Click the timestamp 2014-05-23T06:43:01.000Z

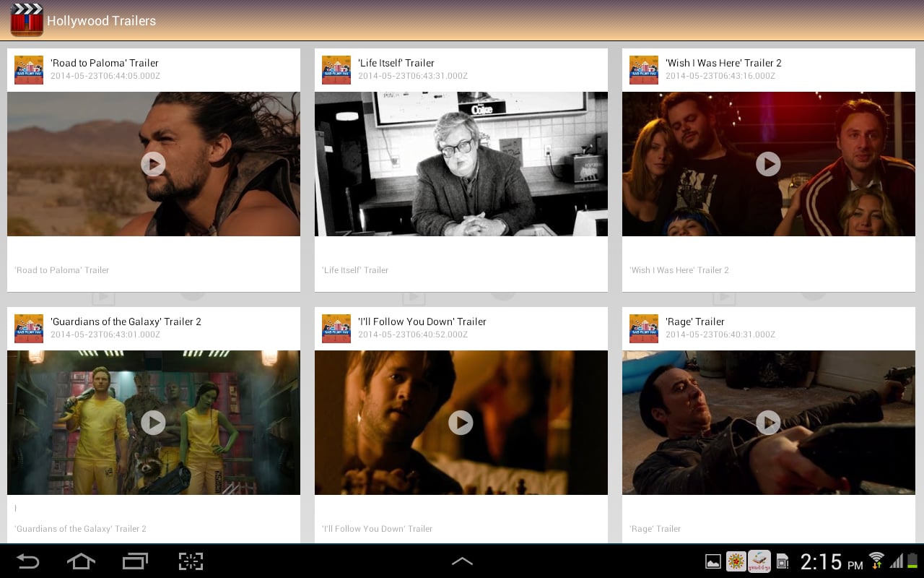point(105,335)
